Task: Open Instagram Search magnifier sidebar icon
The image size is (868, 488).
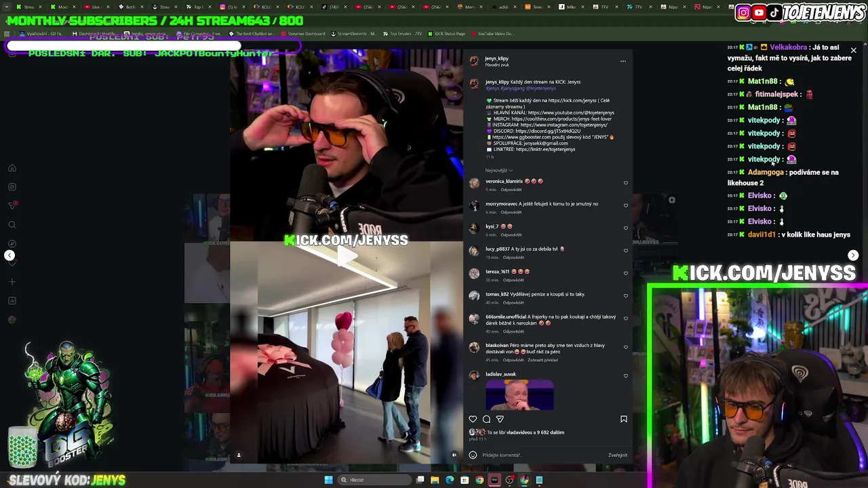Action: point(12,225)
